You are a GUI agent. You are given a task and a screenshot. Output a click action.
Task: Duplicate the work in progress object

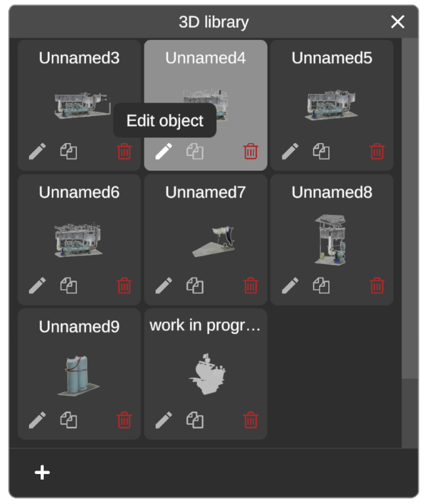[195, 420]
